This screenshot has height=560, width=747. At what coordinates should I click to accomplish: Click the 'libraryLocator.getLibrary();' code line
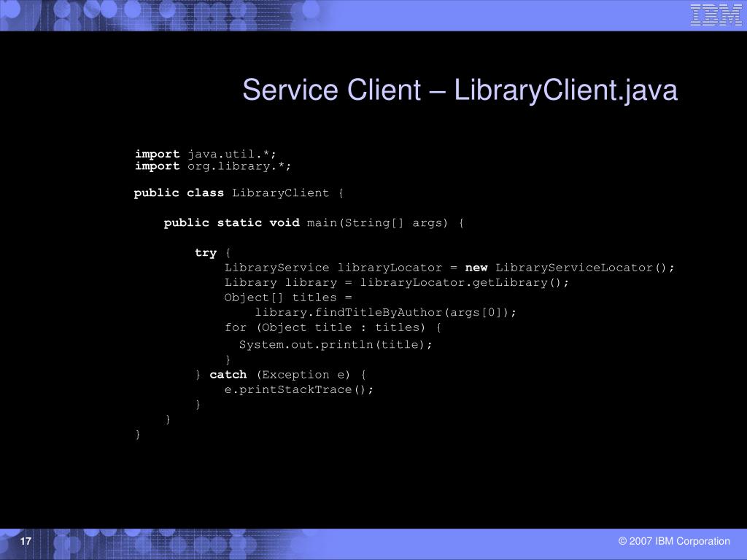point(396,282)
